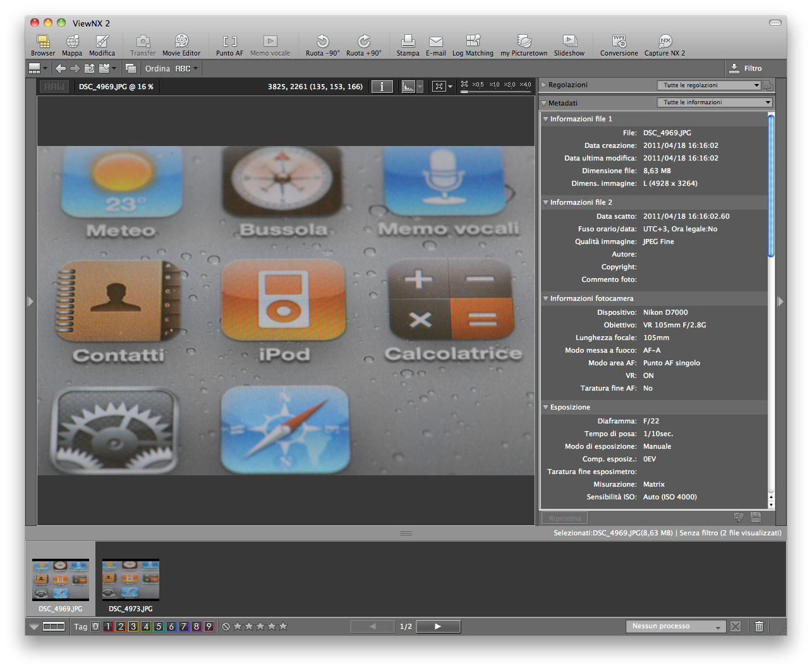Open the Log Matching tool
The width and height of the screenshot is (812, 670).
[x=473, y=45]
